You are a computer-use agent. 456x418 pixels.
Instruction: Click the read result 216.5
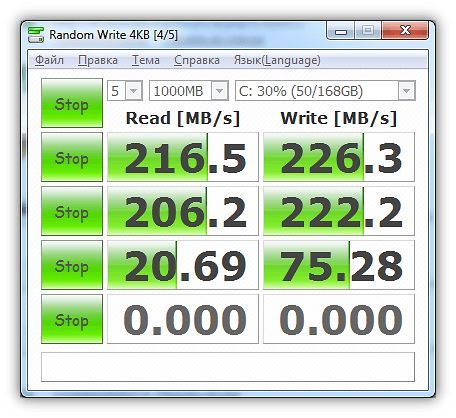pos(183,157)
